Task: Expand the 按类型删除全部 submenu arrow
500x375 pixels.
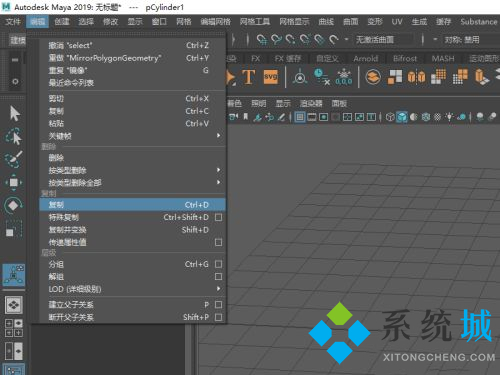Action: 219,182
